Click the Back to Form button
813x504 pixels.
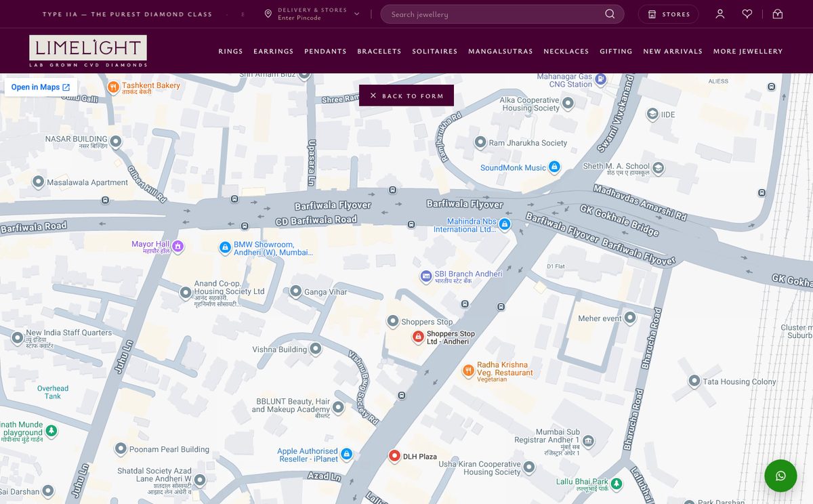[406, 96]
